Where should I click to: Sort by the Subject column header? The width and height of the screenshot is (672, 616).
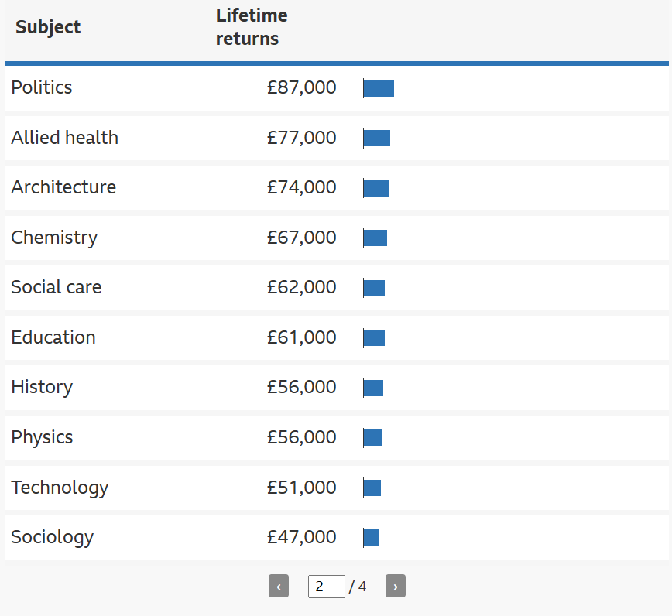(47, 27)
